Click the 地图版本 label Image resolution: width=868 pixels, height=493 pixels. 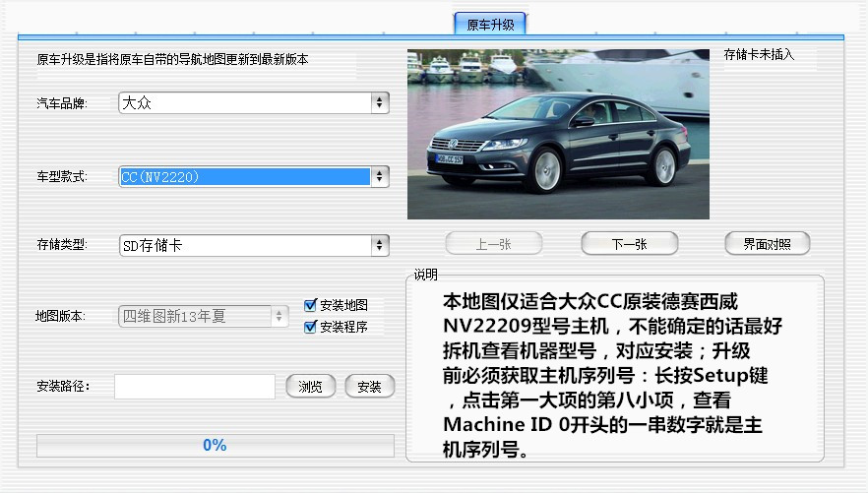pyautogui.click(x=60, y=317)
